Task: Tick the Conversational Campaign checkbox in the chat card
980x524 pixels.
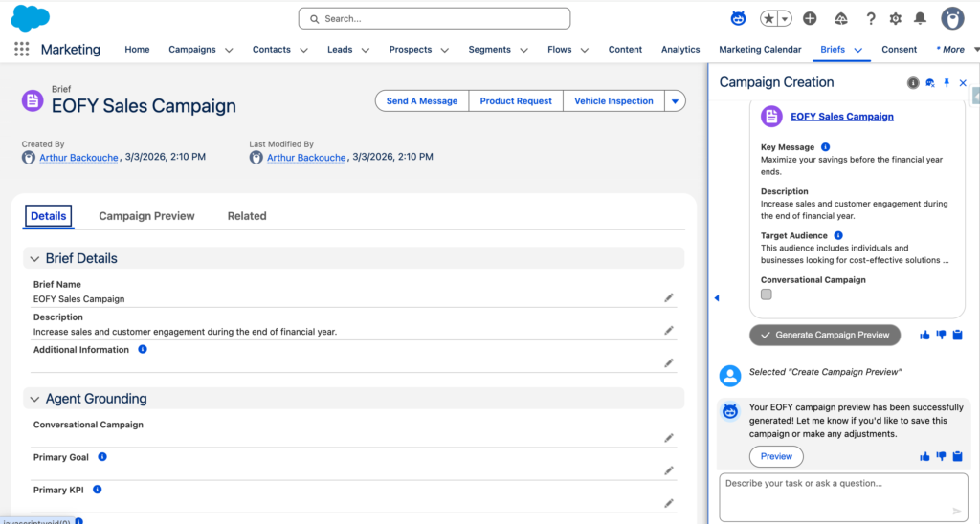Action: (x=767, y=295)
